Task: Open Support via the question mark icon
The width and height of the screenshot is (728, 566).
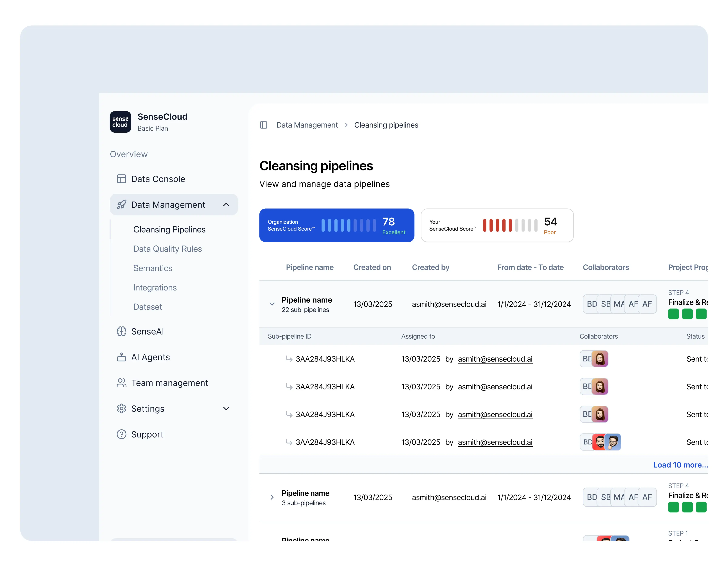Action: point(122,434)
